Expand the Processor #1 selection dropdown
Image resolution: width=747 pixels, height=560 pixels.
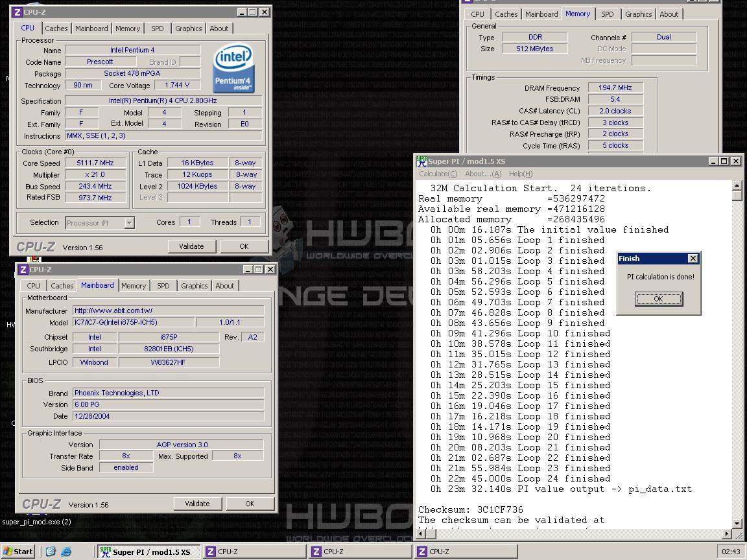[129, 222]
